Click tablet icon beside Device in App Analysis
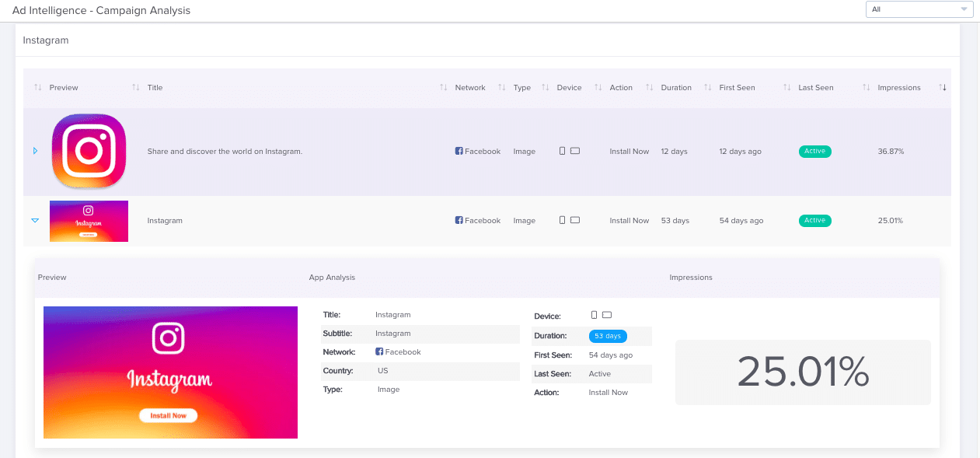 point(607,315)
